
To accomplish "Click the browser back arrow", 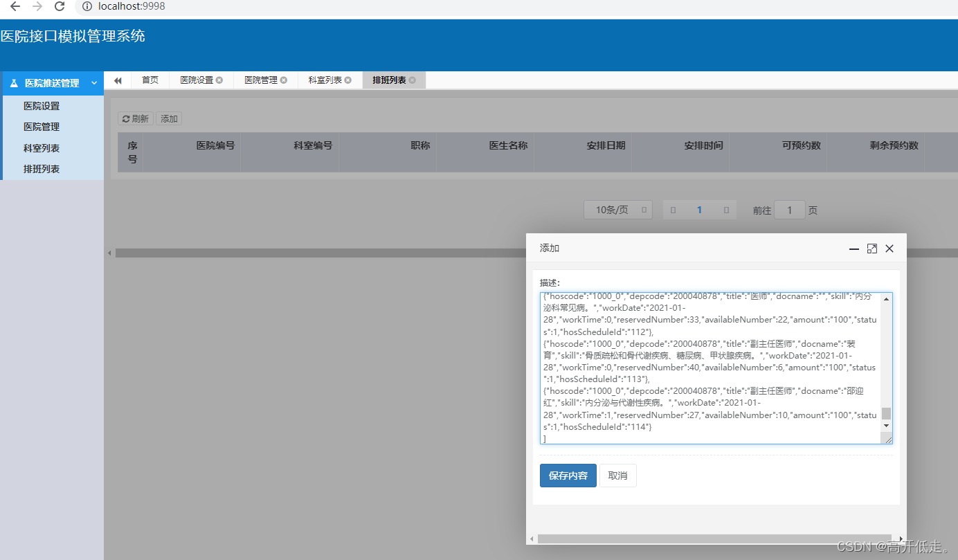I will (x=15, y=6).
